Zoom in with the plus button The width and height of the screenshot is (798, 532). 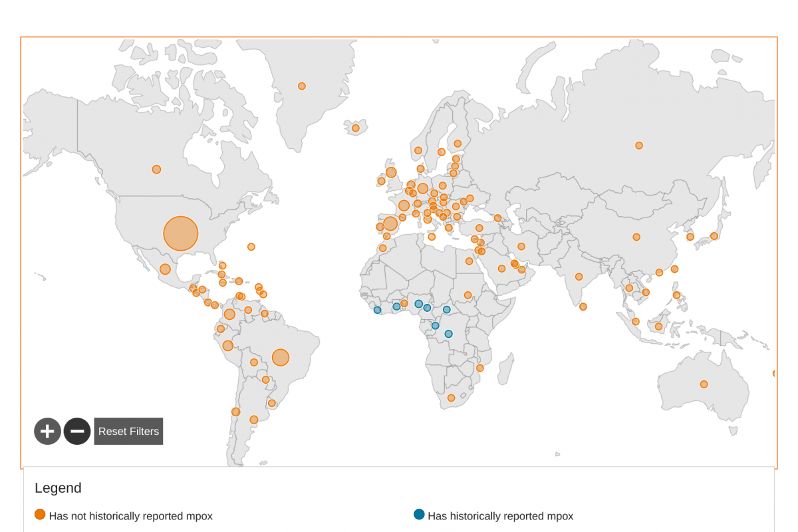coord(47,432)
